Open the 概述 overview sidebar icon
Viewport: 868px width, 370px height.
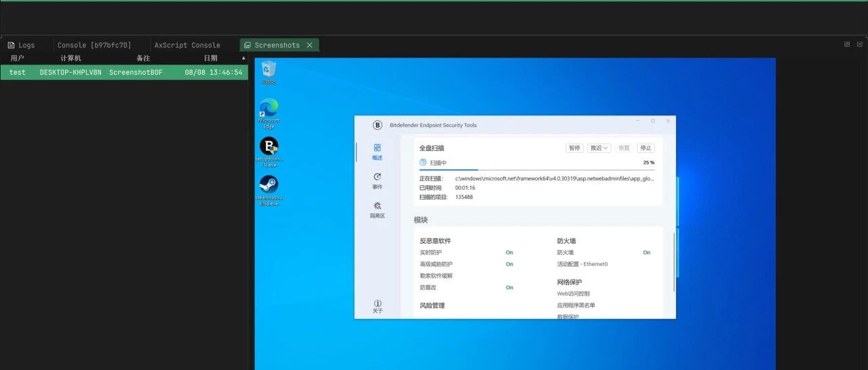377,147
